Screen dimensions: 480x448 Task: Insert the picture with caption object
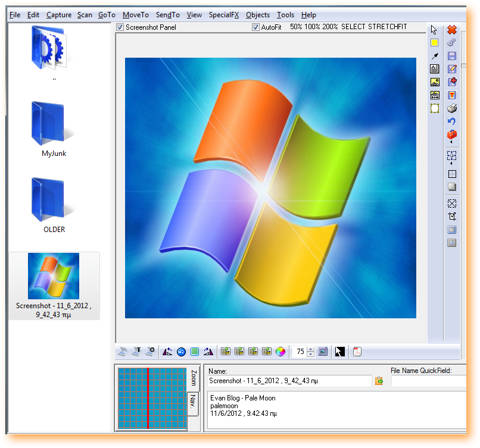point(435,95)
